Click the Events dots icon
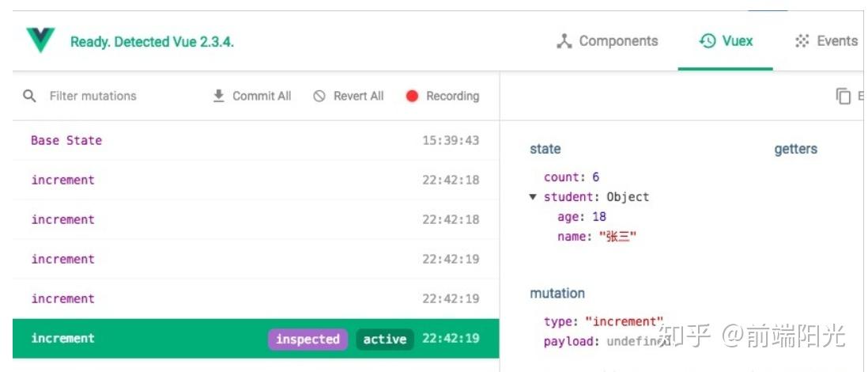The width and height of the screenshot is (868, 372). (x=802, y=41)
